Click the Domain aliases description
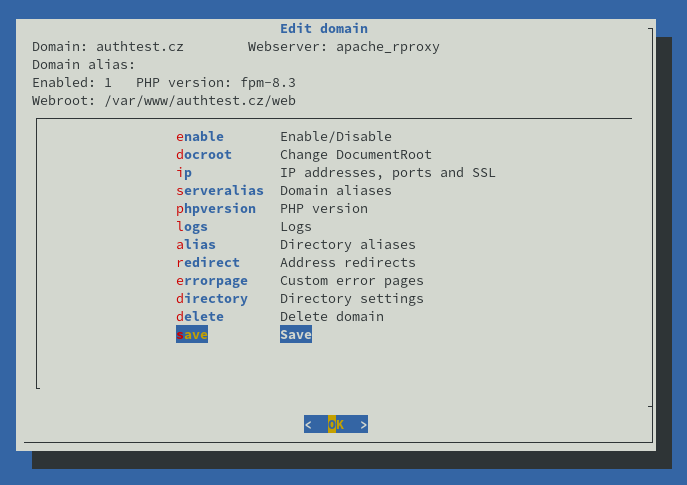This screenshot has width=687, height=485. point(336,191)
